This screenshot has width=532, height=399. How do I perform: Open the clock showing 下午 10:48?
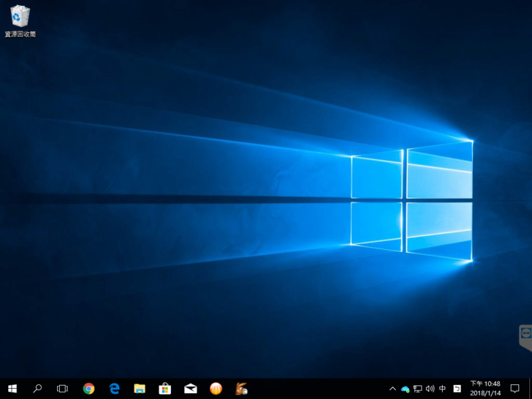coord(485,388)
